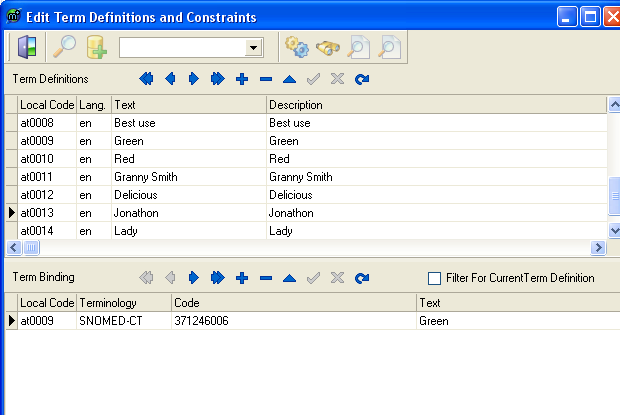620x415 pixels.
Task: Click right arrow of horizontal scrollbar
Action: coord(598,248)
